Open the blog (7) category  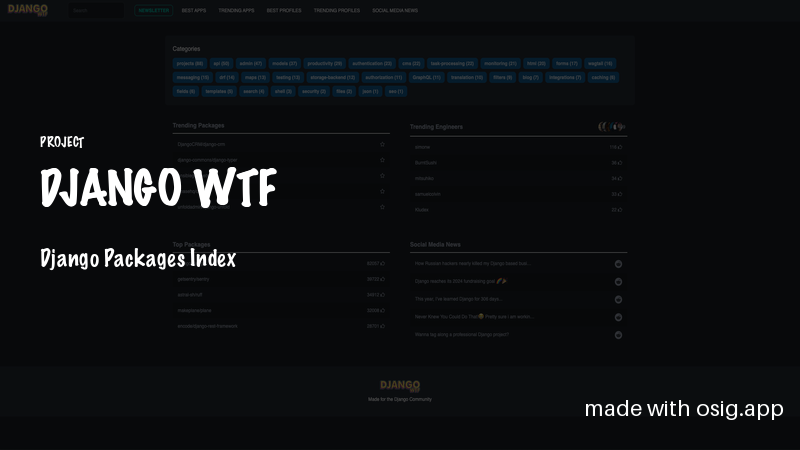(531, 78)
